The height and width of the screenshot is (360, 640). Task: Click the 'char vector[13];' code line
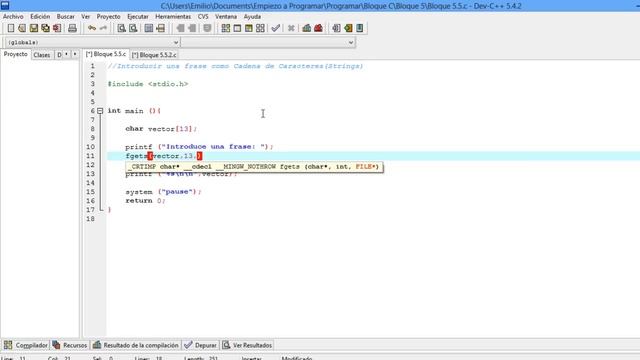coord(161,129)
